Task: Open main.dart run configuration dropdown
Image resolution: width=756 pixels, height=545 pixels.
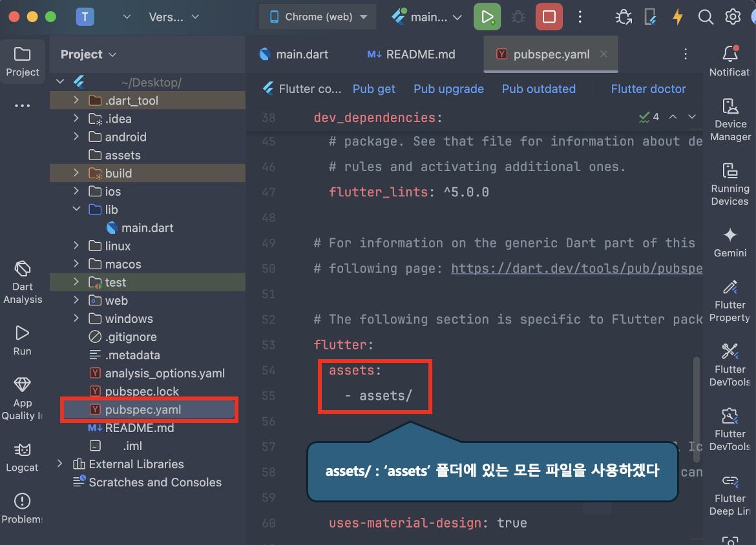Action: (426, 17)
